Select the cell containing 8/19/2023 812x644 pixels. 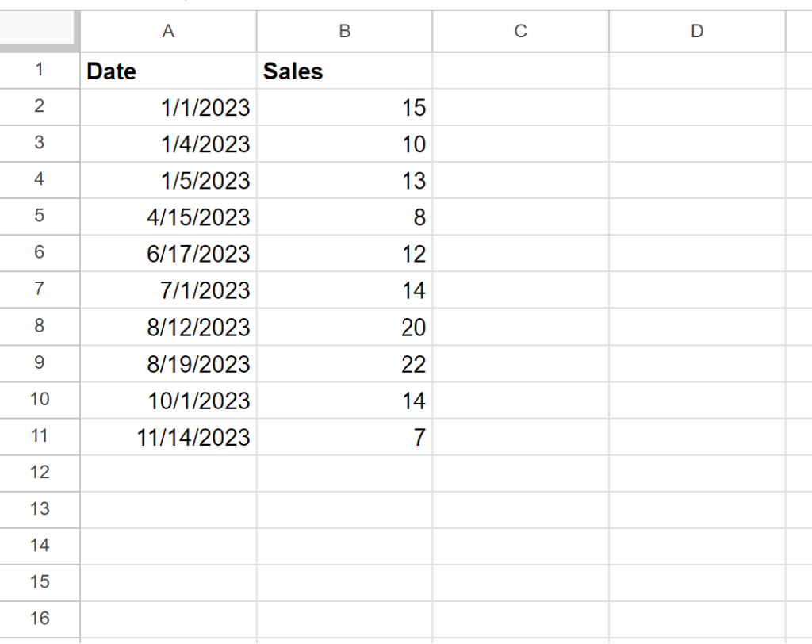click(168, 364)
